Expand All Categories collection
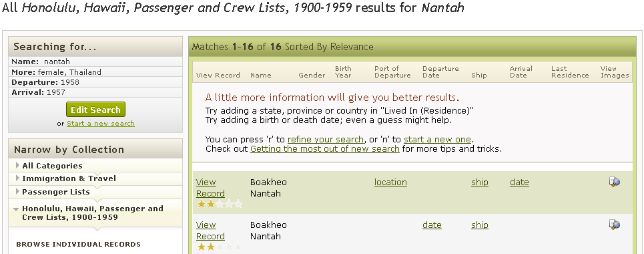This screenshot has width=644, height=254. point(52,166)
